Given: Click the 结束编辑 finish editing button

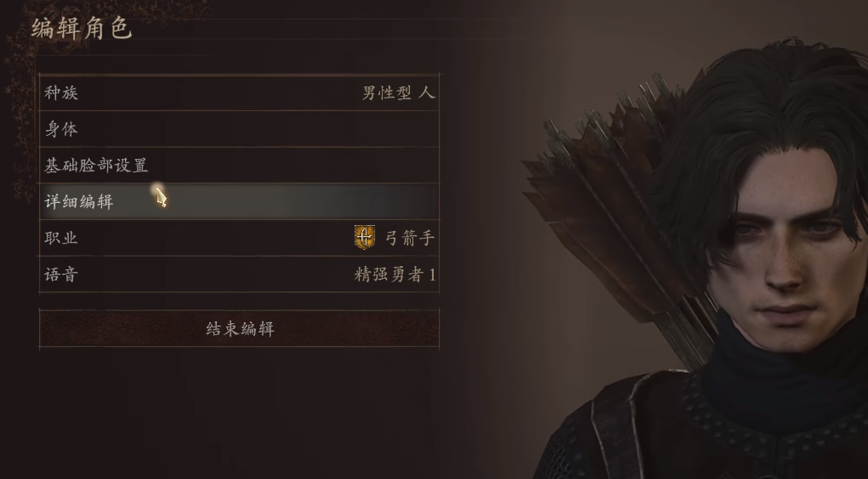Looking at the screenshot, I should tap(239, 329).
